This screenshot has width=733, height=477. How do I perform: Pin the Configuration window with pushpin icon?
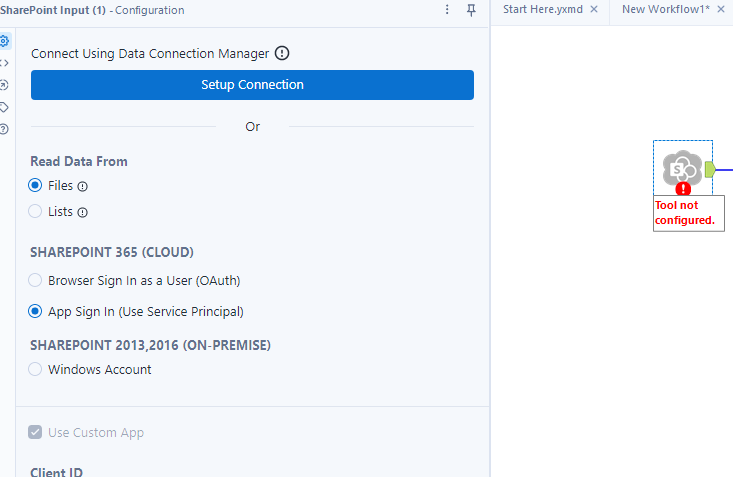471,10
